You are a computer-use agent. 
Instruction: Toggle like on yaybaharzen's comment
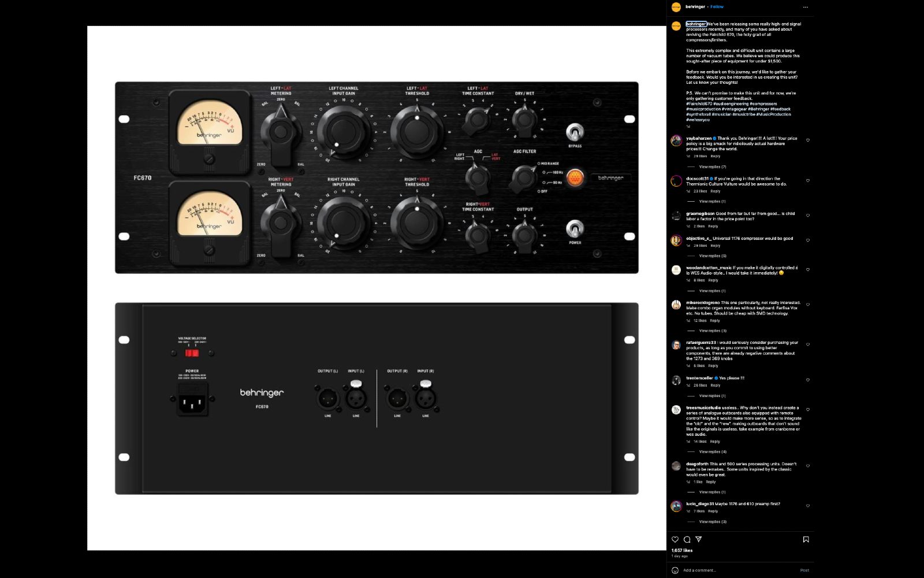[807, 140]
